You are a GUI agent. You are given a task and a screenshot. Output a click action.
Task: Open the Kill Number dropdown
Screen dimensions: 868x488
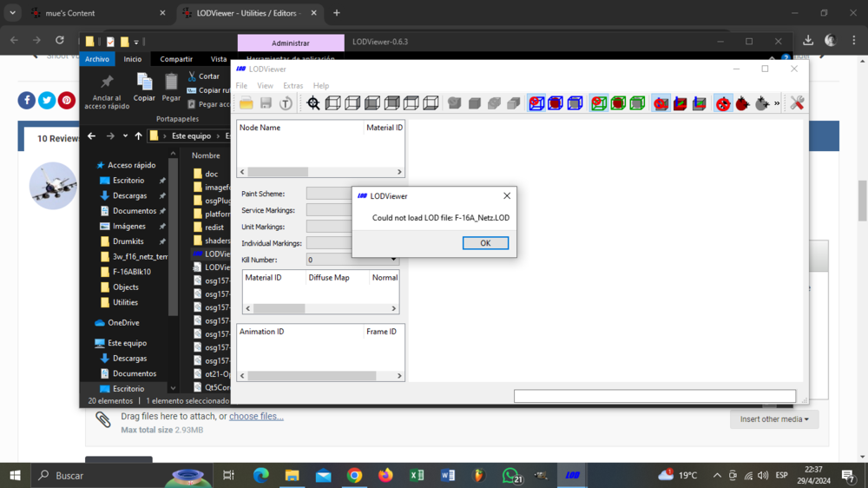(393, 260)
